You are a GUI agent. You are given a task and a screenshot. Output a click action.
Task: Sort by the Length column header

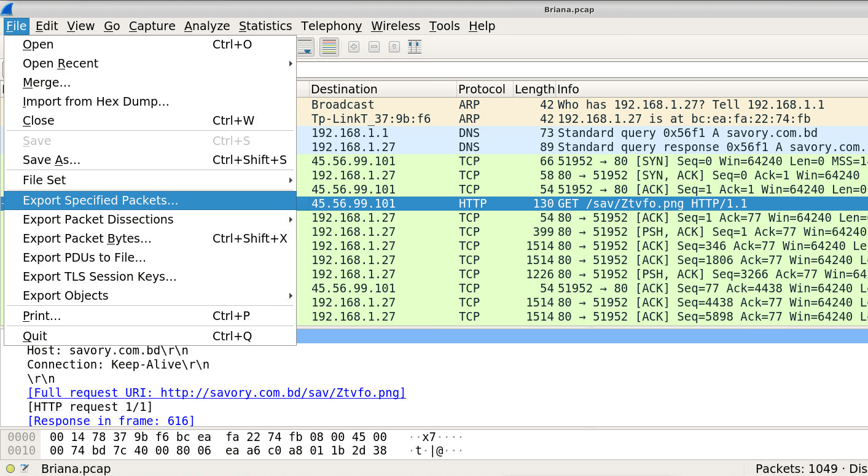point(534,89)
